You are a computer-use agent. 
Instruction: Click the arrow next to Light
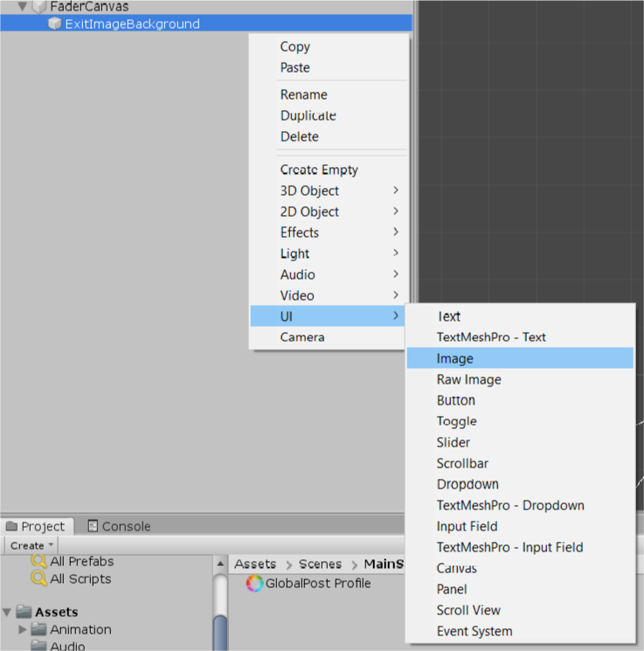396,253
